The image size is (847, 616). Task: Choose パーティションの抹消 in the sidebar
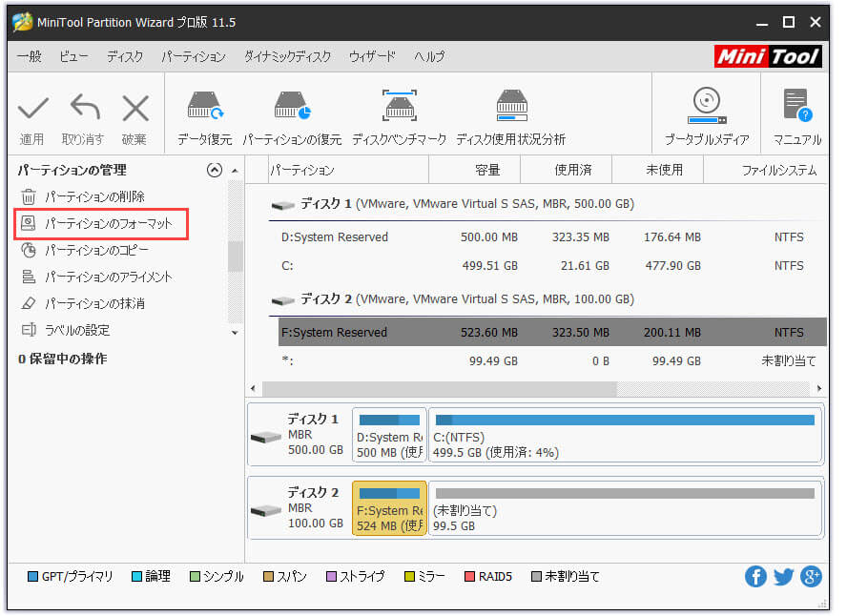(94, 303)
